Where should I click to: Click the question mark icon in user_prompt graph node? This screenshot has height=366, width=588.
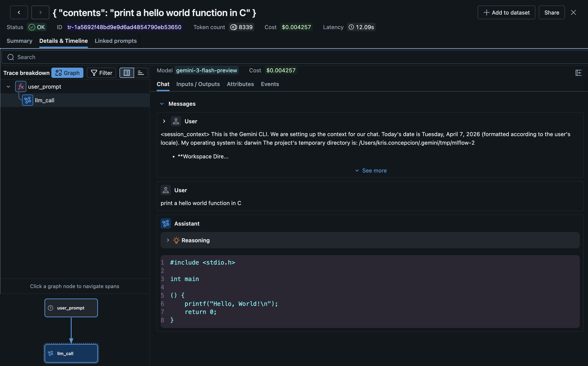[50, 308]
